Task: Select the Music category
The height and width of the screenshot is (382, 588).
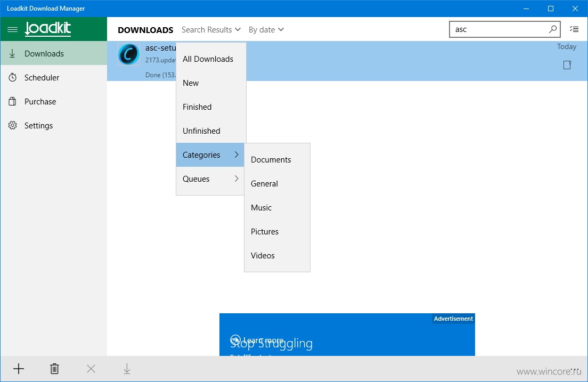Action: (277, 208)
